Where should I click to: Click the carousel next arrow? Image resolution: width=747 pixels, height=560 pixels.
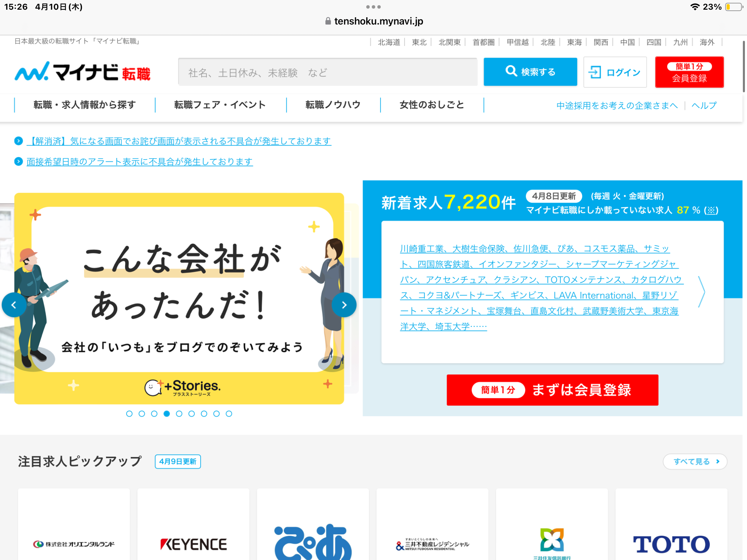pos(344,305)
